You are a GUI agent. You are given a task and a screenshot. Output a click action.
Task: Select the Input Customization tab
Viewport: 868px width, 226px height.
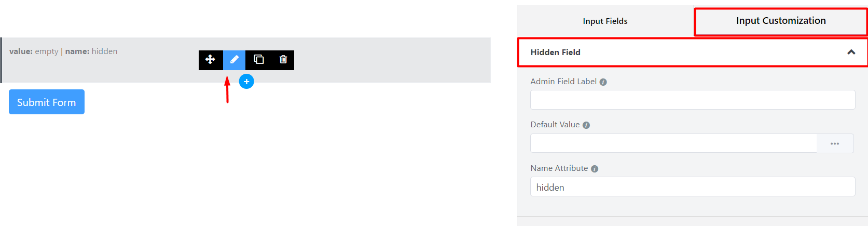point(780,21)
